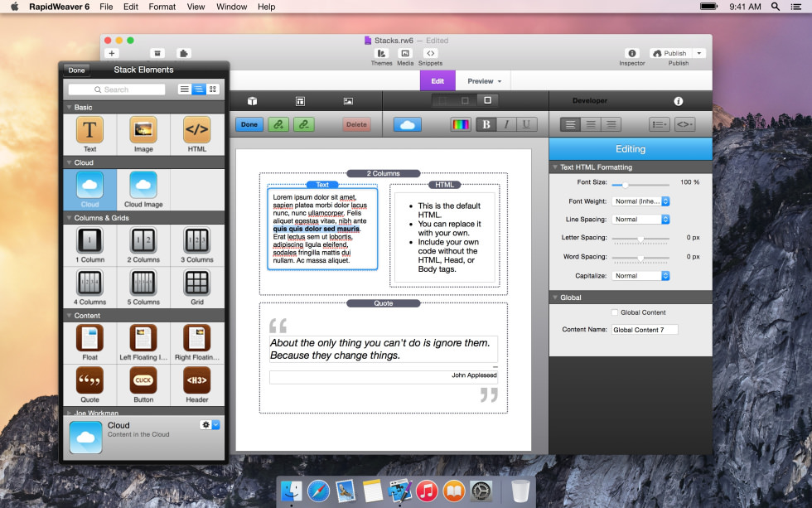
Task: Open the Capitalize dropdown
Action: [x=641, y=275]
